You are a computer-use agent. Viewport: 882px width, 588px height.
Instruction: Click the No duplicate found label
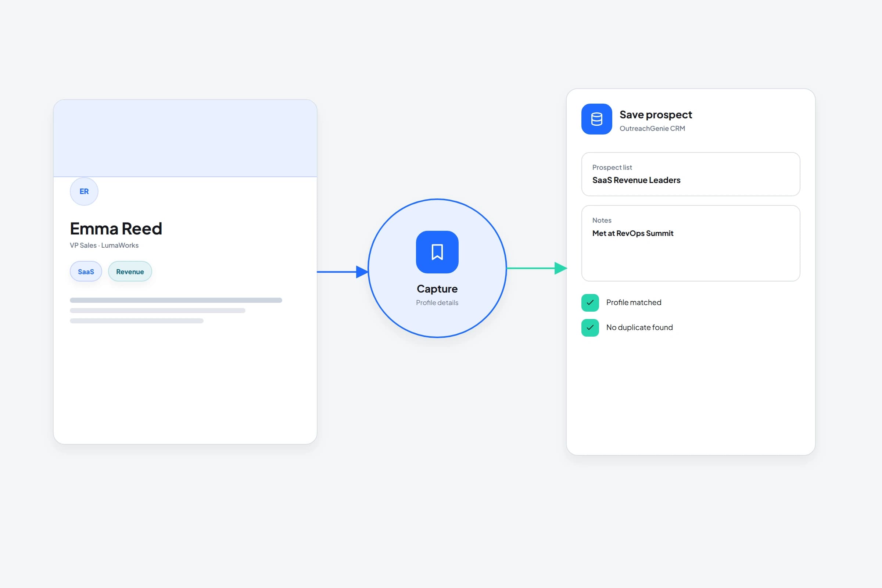tap(639, 327)
